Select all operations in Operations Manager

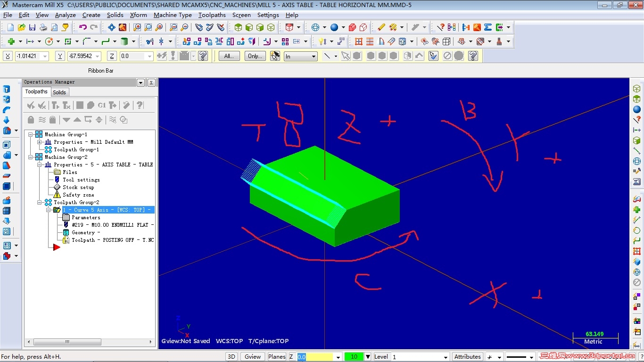31,105
